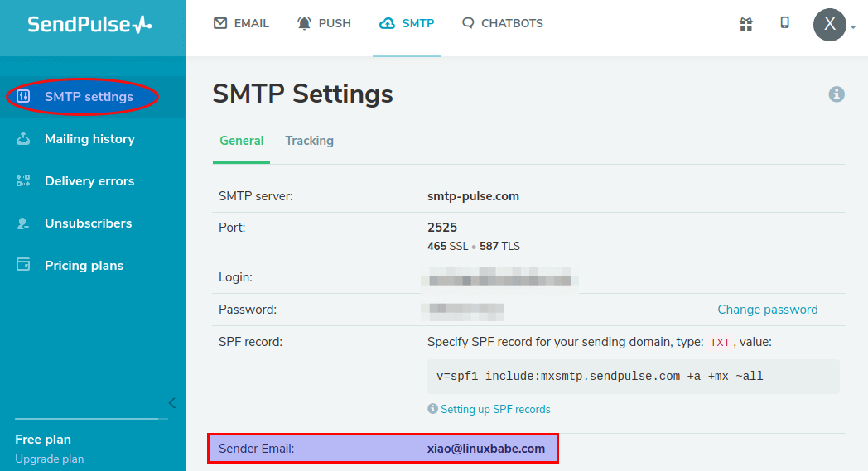Open the user account avatar menu
This screenshot has width=868, height=471.
click(x=831, y=25)
